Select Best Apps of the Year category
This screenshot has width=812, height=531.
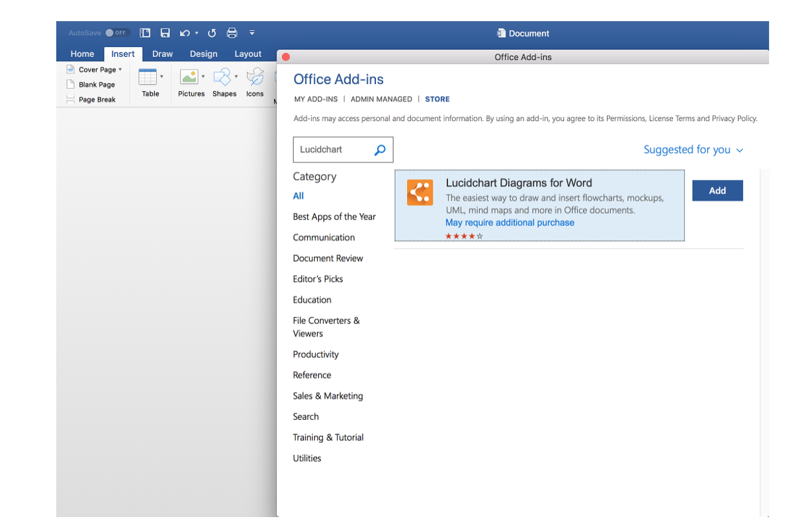(x=334, y=217)
